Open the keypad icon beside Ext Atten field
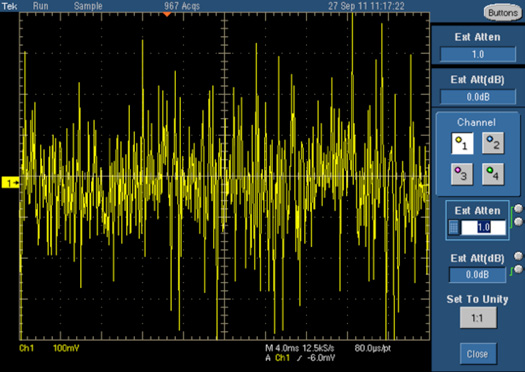 (453, 227)
